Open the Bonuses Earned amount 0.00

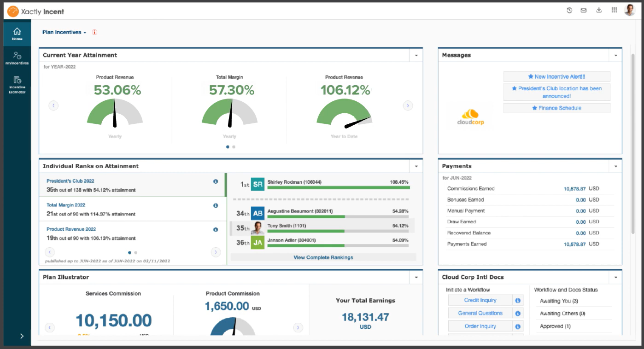(581, 200)
